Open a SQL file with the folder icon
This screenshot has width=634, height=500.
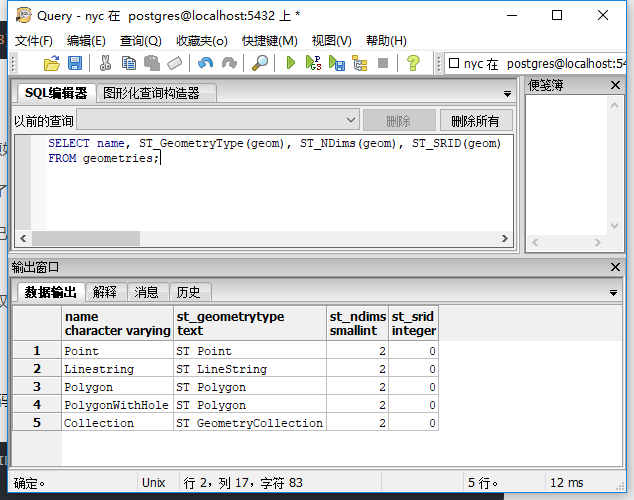[52, 63]
